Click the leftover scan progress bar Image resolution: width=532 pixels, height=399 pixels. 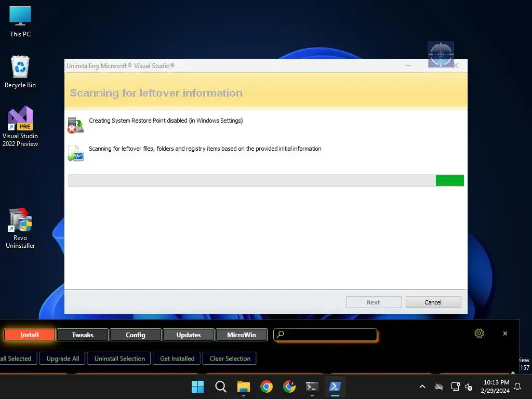pos(266,180)
